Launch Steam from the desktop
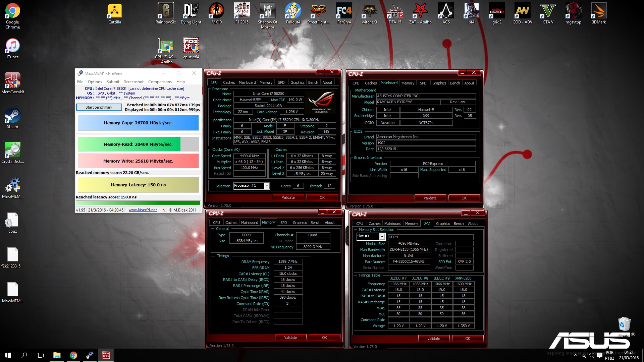 12,118
